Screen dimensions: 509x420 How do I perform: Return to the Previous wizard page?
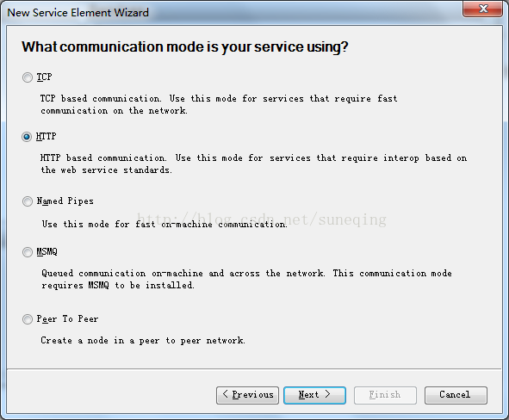(x=247, y=395)
